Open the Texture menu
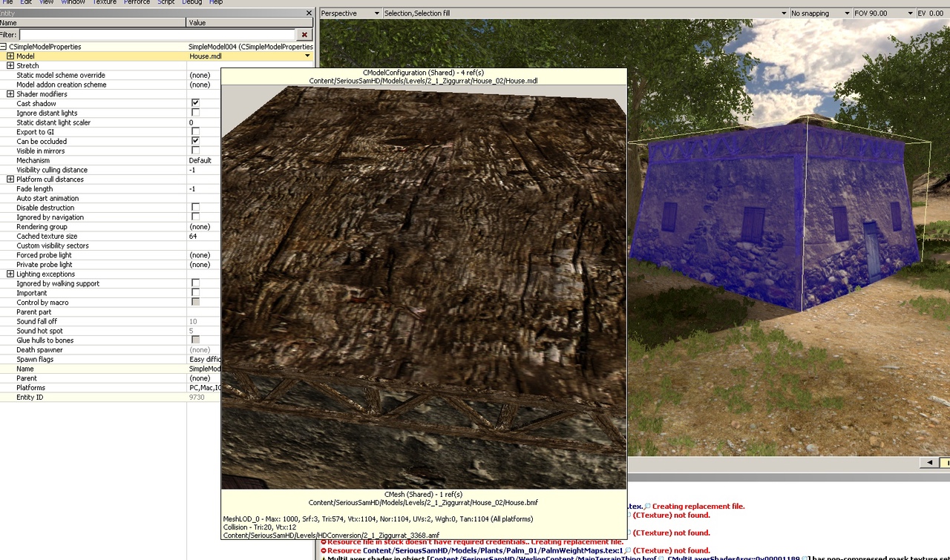Screen dimensions: 950x560 [105, 2]
